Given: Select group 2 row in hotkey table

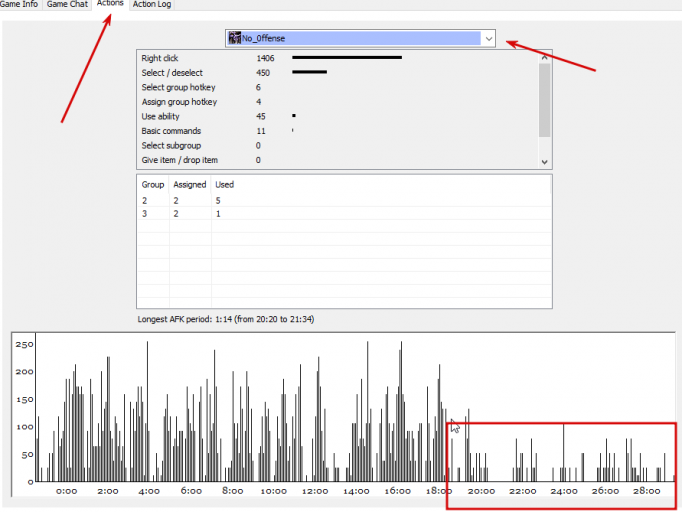Looking at the screenshot, I should (344, 201).
